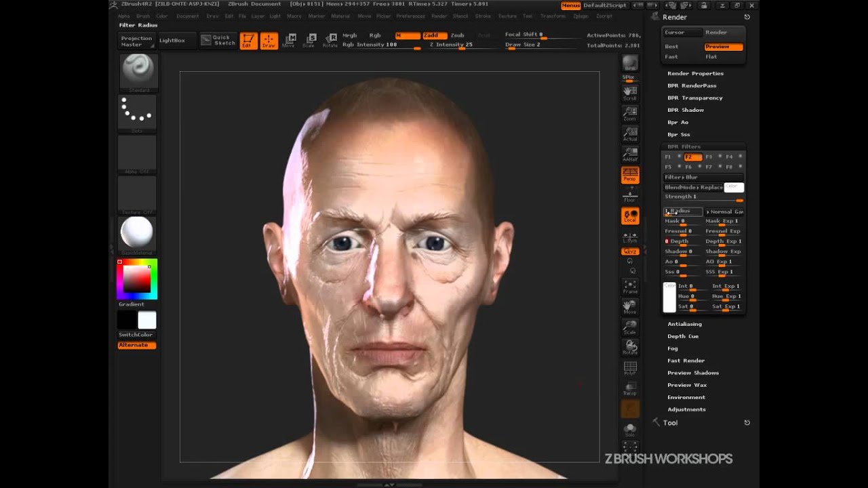Toggle Zadd mode
This screenshot has height=488, width=868.
[435, 35]
